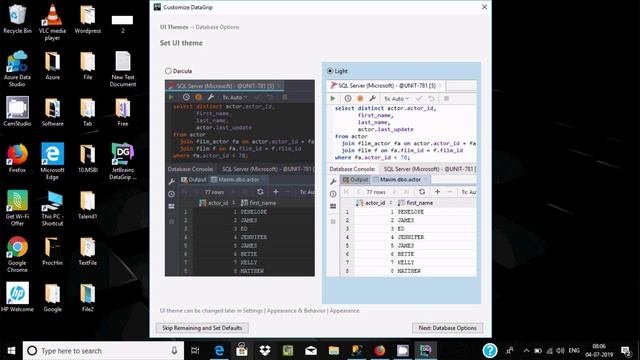
Task: Open VLC media player desktop icon
Action: click(52, 22)
